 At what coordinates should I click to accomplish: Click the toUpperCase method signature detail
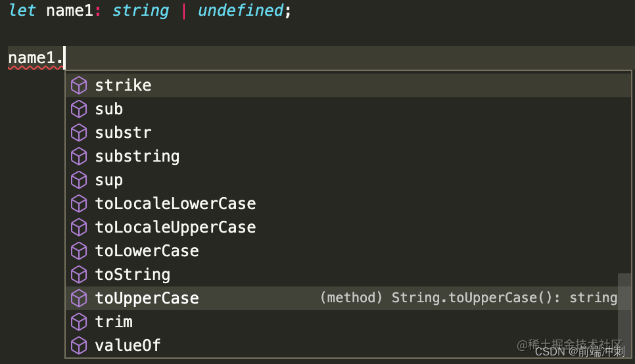(x=469, y=298)
